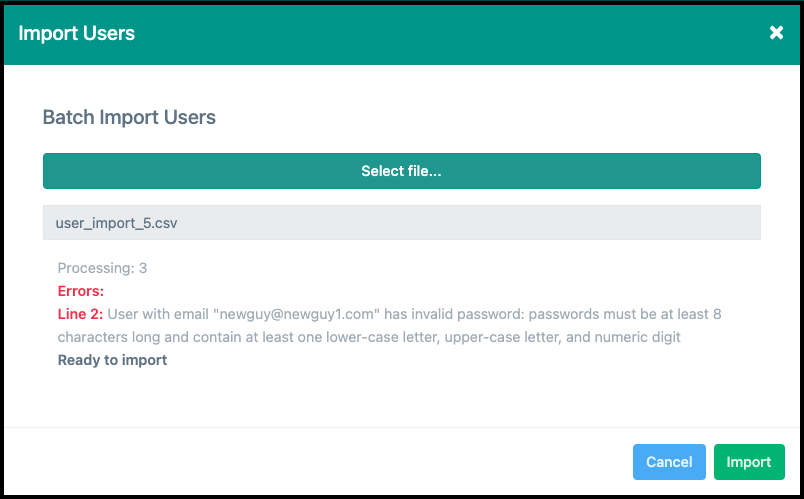
Task: Click the Import Users dialog title
Action: click(x=77, y=33)
